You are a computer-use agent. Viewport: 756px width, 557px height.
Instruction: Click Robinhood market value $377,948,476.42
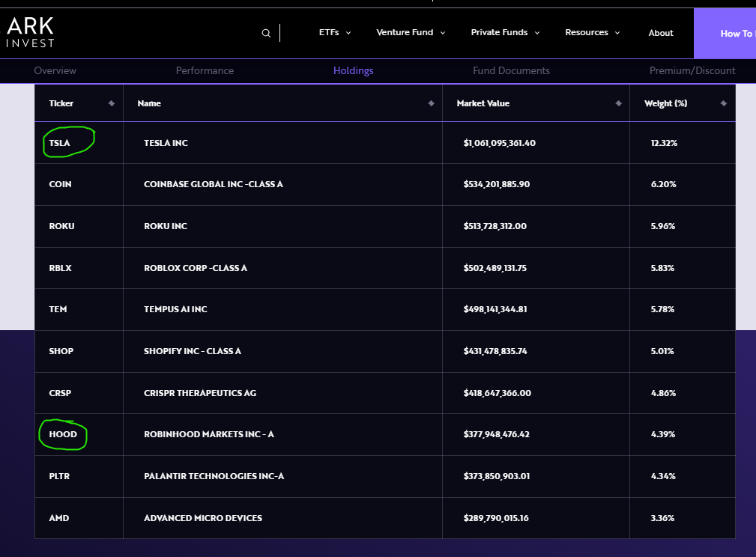(x=497, y=434)
